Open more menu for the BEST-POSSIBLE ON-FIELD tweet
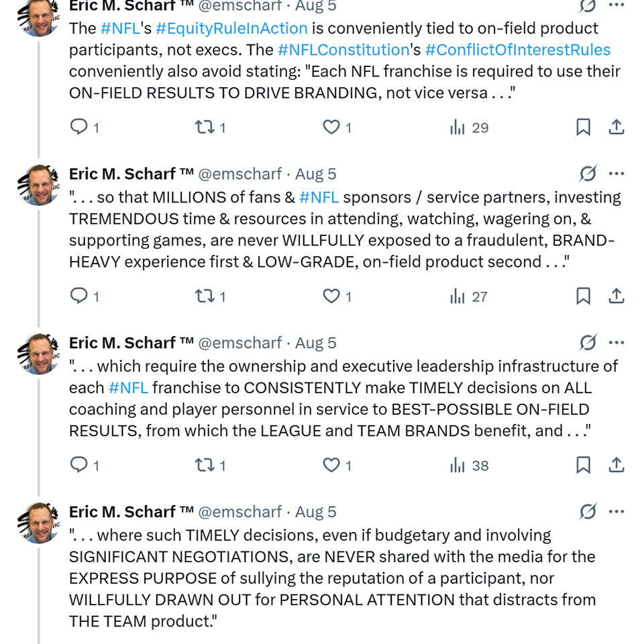Image resolution: width=644 pixels, height=644 pixels. pyautogui.click(x=616, y=343)
